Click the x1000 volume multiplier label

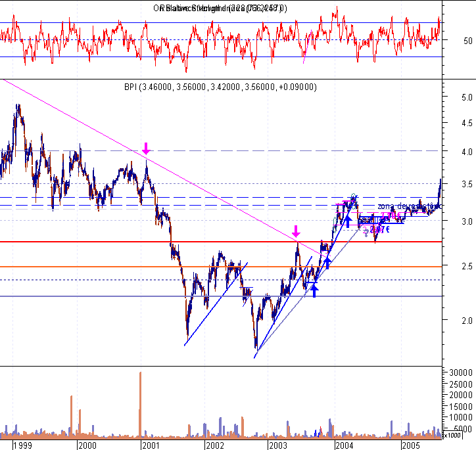452,435
